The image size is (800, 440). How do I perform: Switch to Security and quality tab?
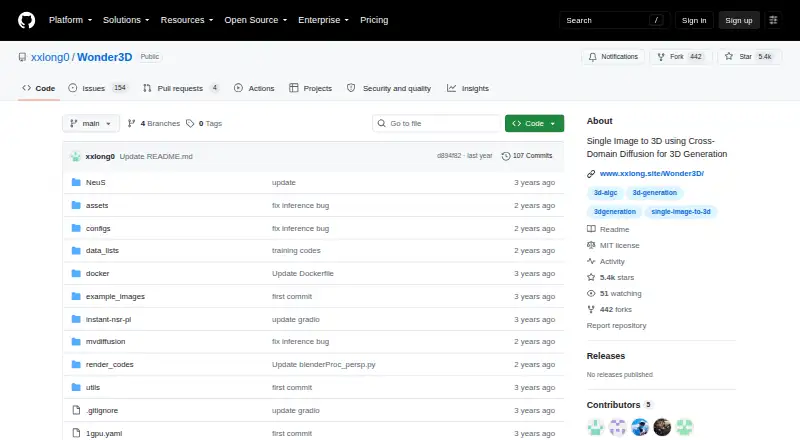(x=389, y=88)
